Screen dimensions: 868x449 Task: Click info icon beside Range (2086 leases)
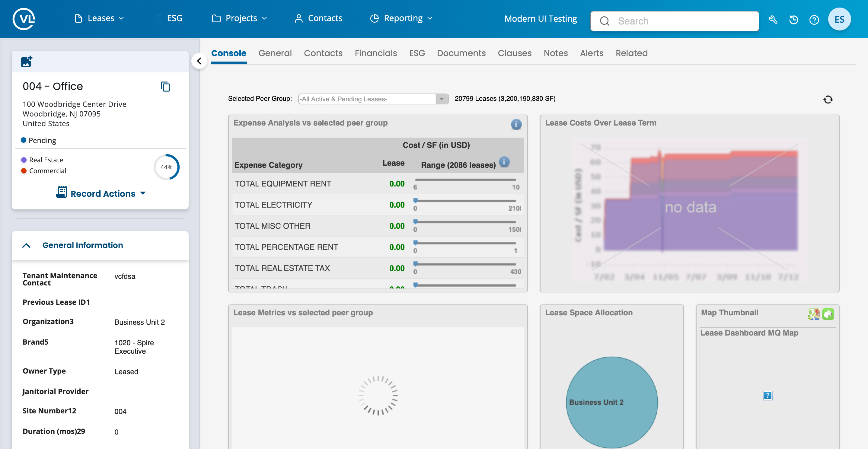(504, 162)
